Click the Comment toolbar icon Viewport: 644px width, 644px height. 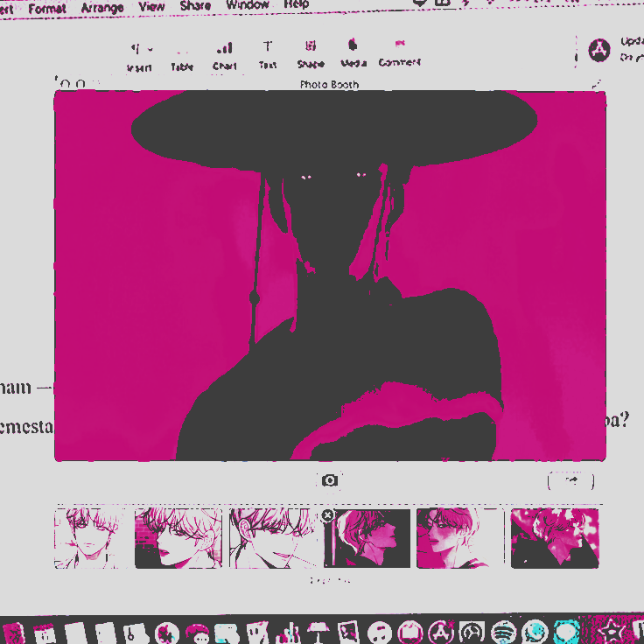pos(399,52)
